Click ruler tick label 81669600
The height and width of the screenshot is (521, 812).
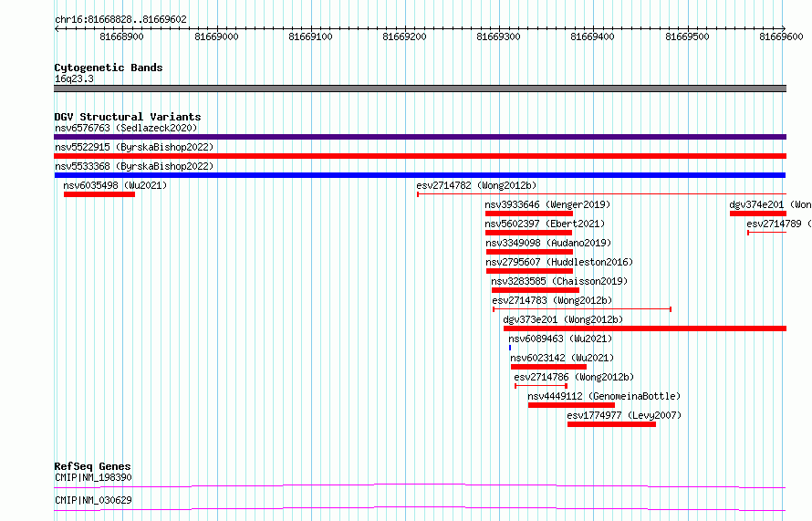click(781, 36)
